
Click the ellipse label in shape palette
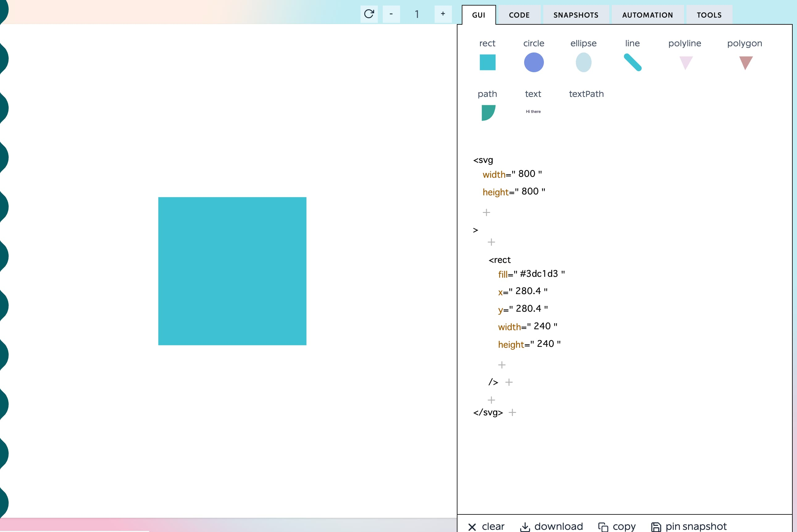[x=583, y=44]
